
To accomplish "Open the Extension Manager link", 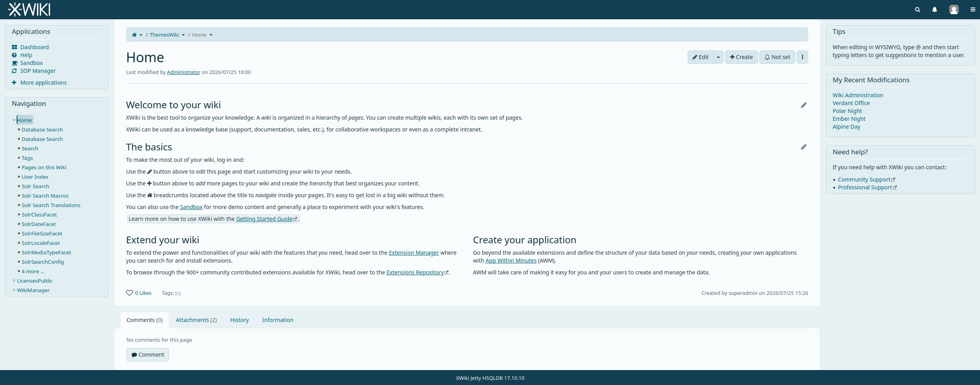I will (414, 253).
